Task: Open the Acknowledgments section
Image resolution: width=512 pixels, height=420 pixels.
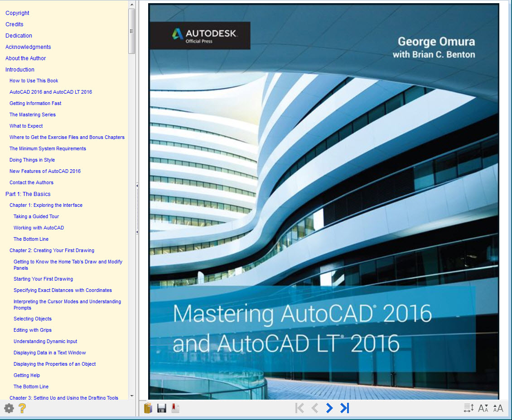Action: [x=28, y=47]
